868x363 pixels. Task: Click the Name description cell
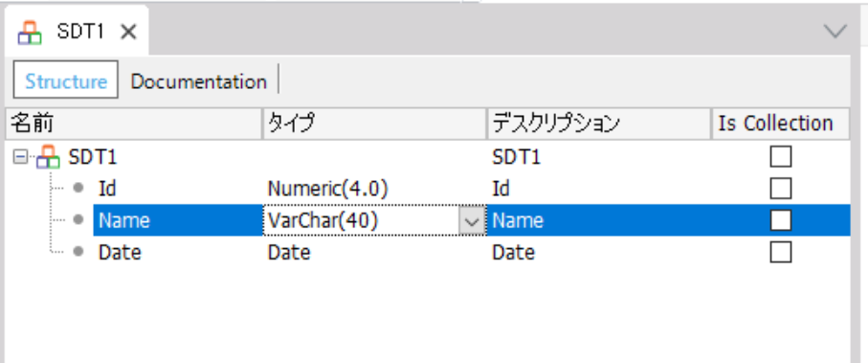pyautogui.click(x=518, y=221)
